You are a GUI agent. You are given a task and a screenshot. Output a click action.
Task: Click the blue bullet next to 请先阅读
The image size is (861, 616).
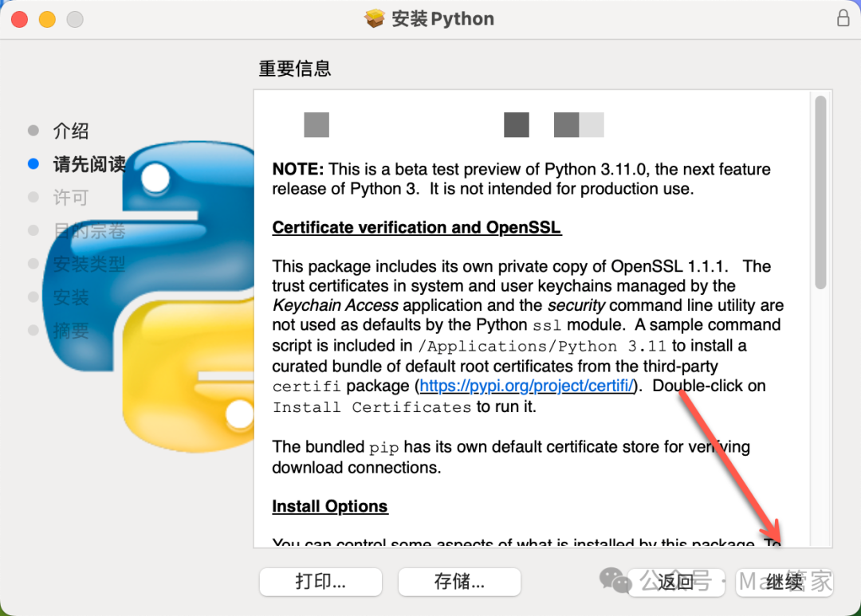(33, 164)
